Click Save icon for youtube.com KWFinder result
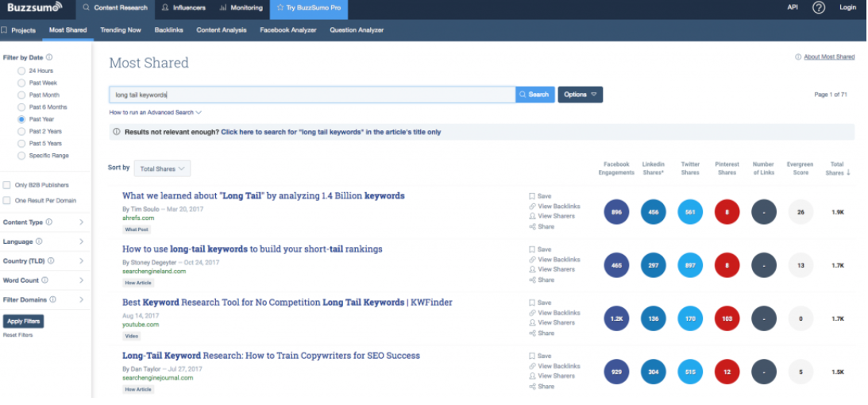868x405 pixels. pyautogui.click(x=532, y=303)
